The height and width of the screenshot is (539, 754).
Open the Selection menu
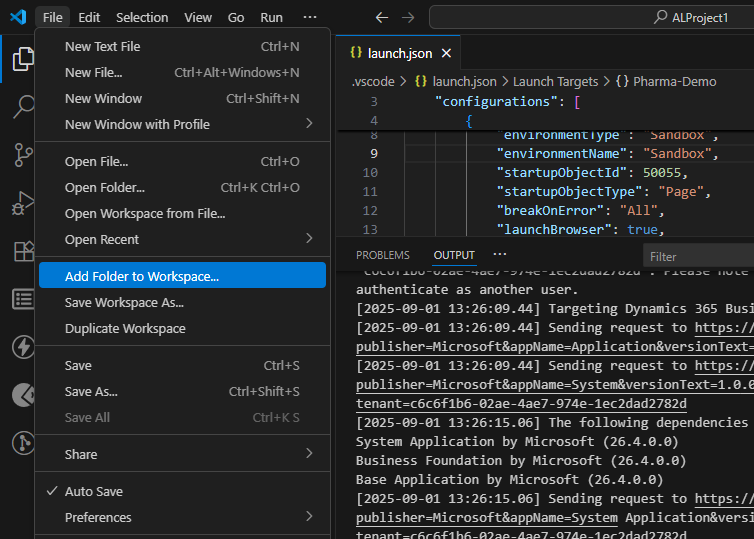[142, 17]
